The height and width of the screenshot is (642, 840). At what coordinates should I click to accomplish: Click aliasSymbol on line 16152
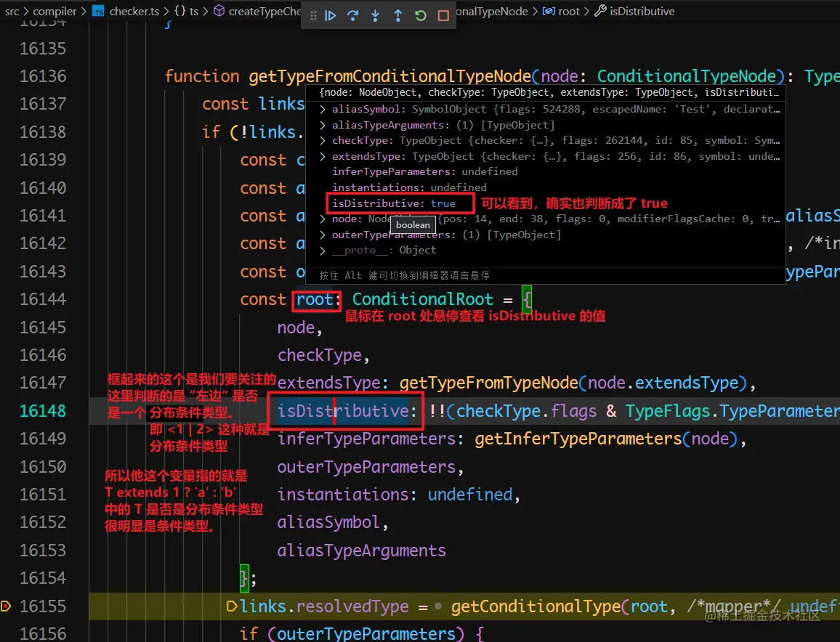tap(328, 523)
